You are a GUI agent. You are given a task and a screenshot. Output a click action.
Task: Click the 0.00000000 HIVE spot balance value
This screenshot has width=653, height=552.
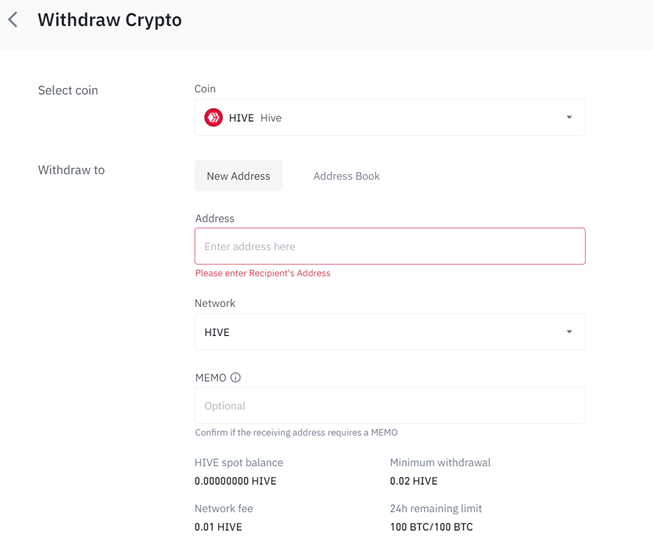(x=235, y=481)
